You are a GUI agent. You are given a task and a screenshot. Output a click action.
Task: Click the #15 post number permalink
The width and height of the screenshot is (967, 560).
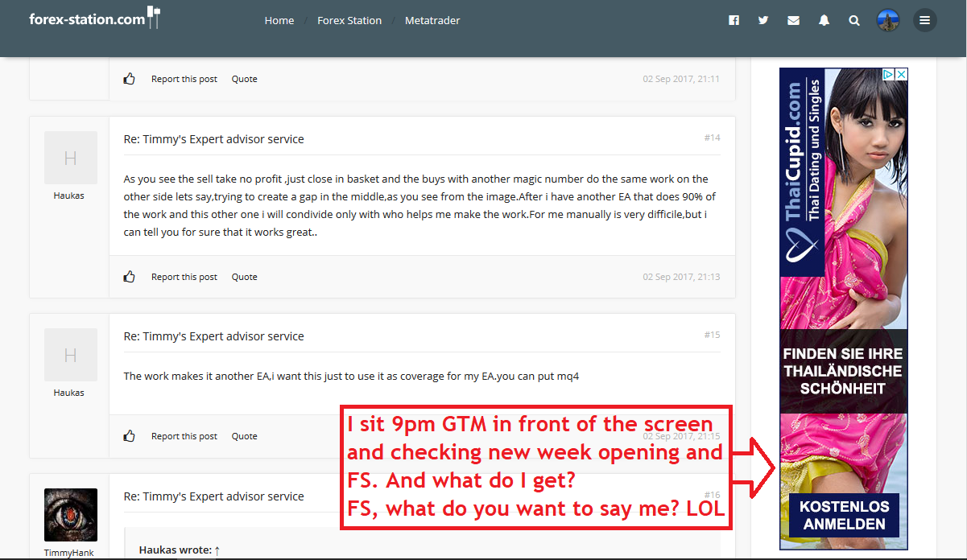pyautogui.click(x=712, y=335)
